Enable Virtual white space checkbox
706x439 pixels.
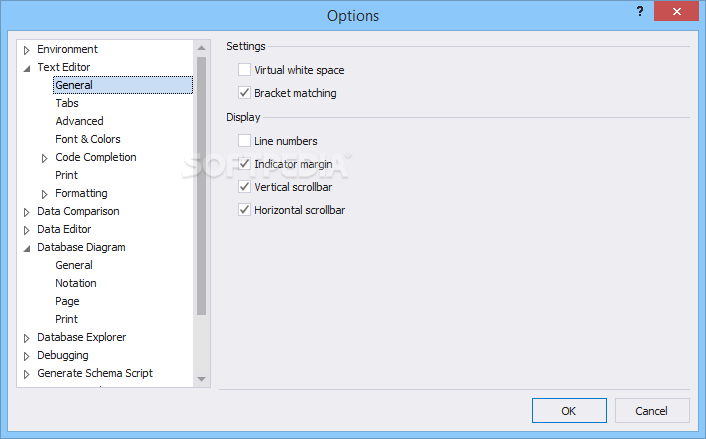coord(245,70)
